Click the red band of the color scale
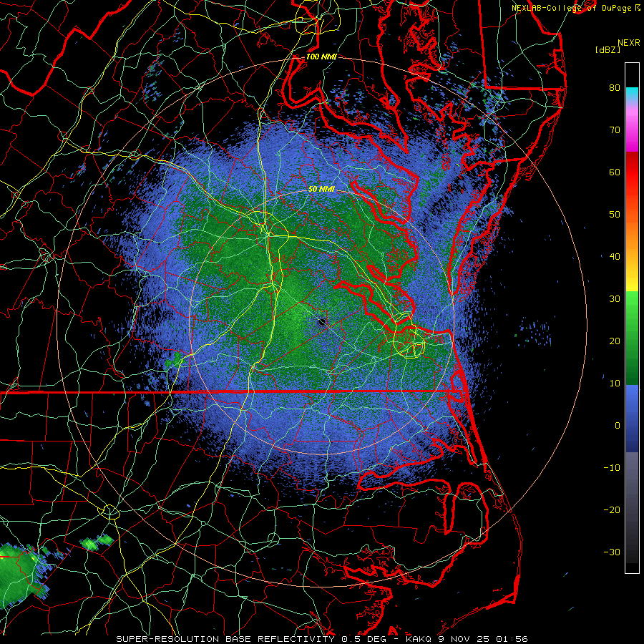 [x=632, y=172]
